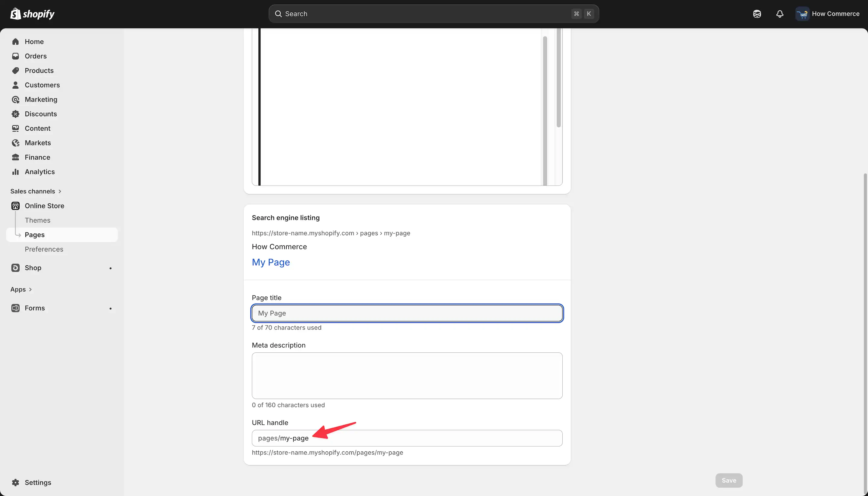This screenshot has height=496, width=868.
Task: Click the Finance bank icon
Action: coord(15,158)
